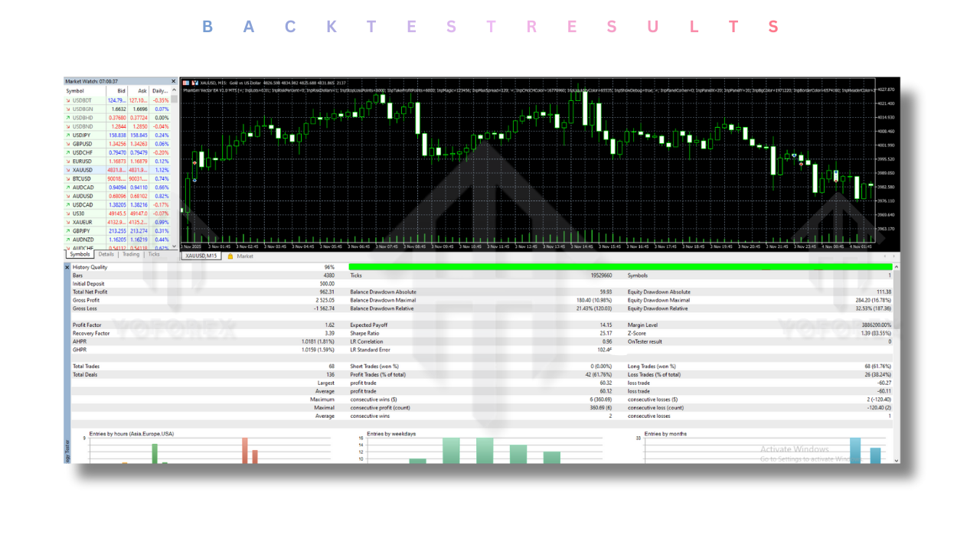This screenshot has width=980, height=551.
Task: Click the Market tab's lock icon
Action: pyautogui.click(x=230, y=256)
